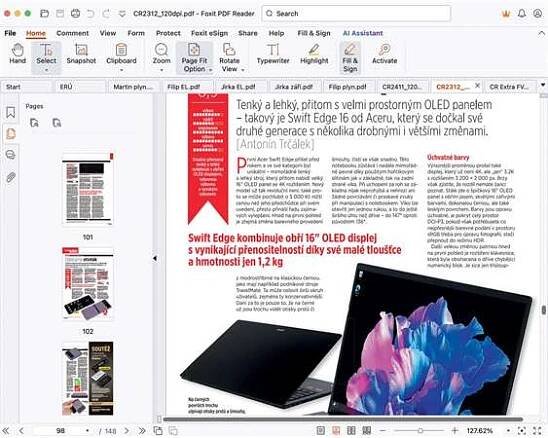
Task: Expand Select tool dropdown arrow
Action: coord(46,70)
